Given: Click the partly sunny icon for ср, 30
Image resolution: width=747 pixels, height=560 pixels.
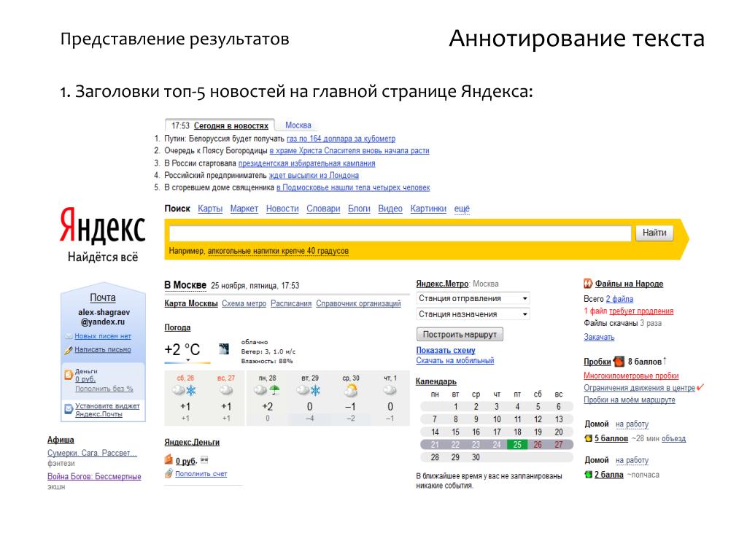Looking at the screenshot, I should (x=350, y=391).
